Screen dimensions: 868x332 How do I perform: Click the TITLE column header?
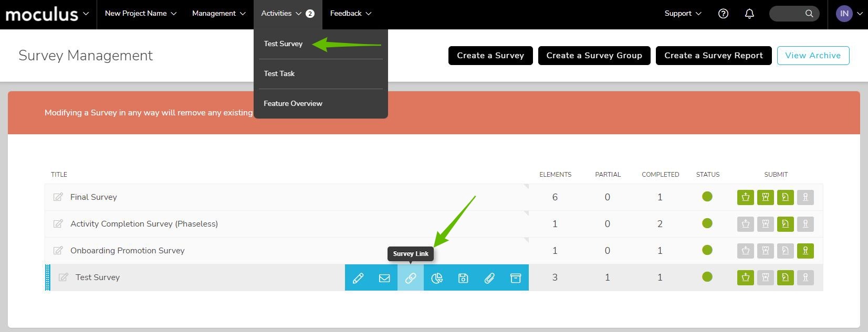(59, 175)
